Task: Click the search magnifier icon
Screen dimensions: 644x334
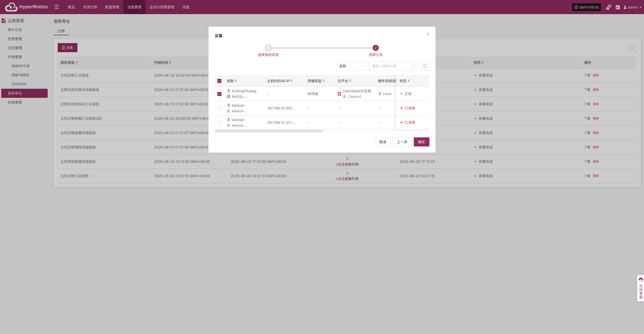Action: tap(413, 66)
